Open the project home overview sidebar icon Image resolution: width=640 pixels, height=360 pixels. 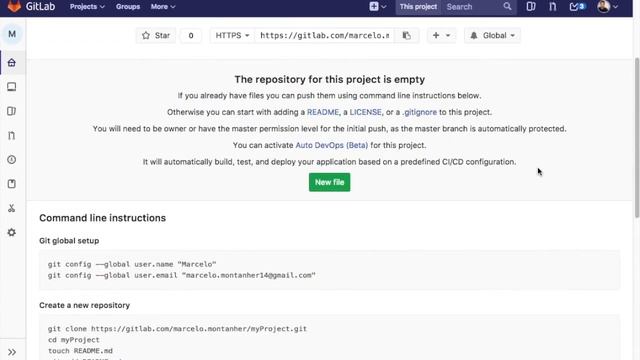pos(12,62)
